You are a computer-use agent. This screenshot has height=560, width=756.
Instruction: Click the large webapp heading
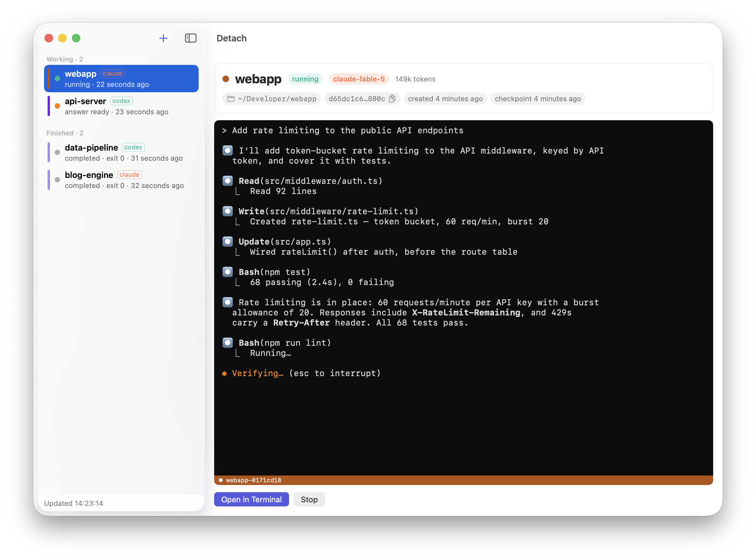coord(258,79)
